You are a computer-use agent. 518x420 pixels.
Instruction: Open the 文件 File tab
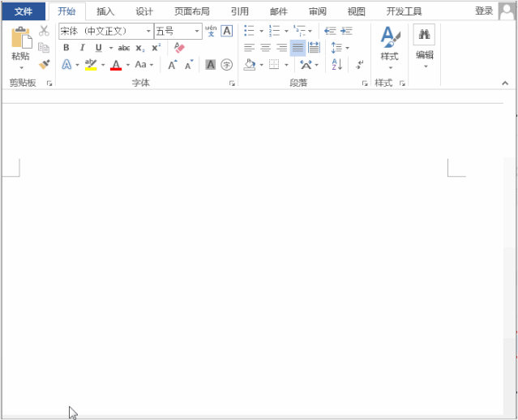[x=24, y=11]
